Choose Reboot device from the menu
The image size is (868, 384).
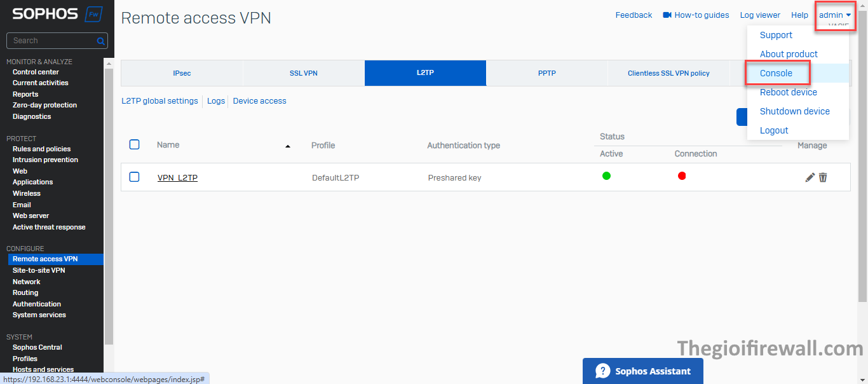pos(788,92)
